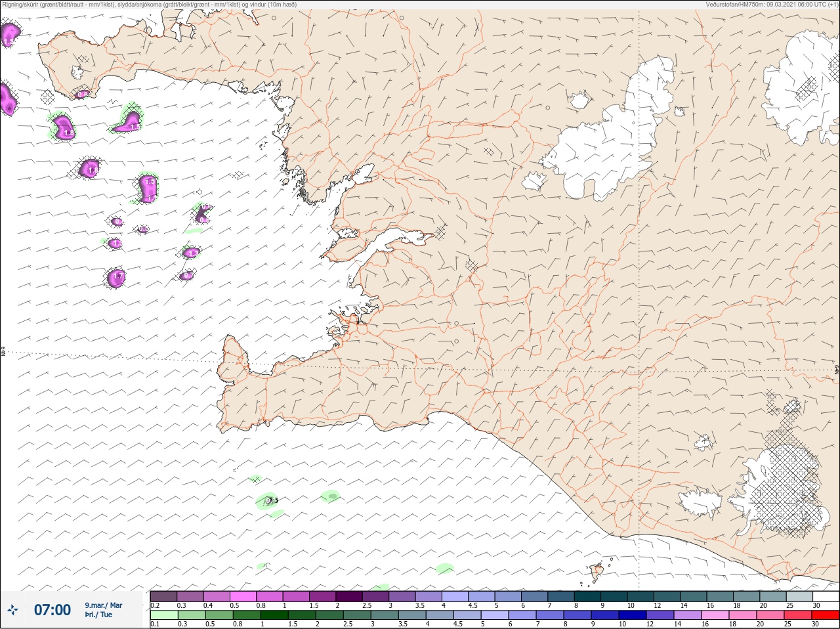Select the pale grey 25 swatch, upper legend
The width and height of the screenshot is (840, 629).
point(799,596)
